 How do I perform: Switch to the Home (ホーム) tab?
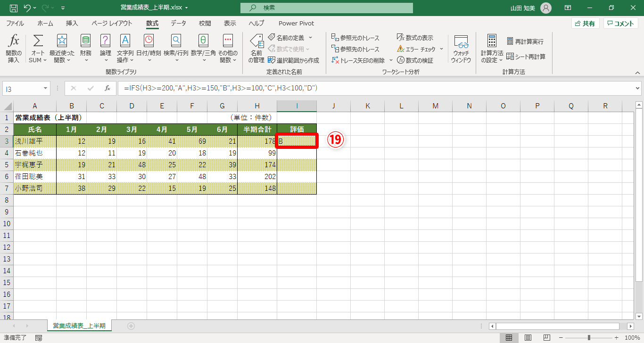pyautogui.click(x=45, y=23)
